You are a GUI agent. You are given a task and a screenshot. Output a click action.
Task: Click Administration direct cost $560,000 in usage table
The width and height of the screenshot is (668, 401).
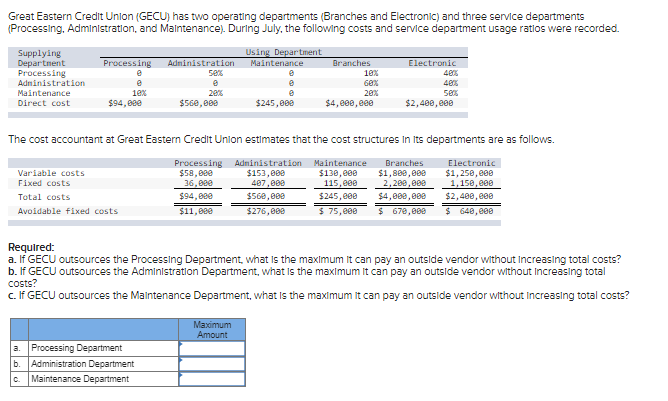coord(199,103)
